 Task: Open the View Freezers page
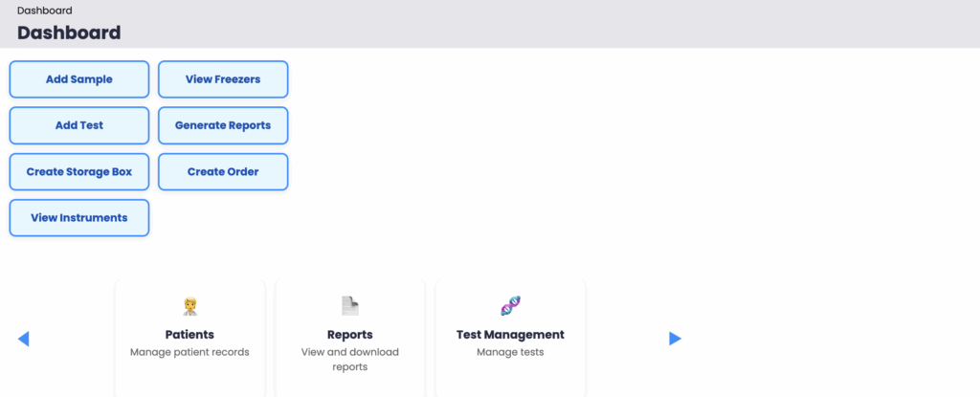[x=223, y=79]
